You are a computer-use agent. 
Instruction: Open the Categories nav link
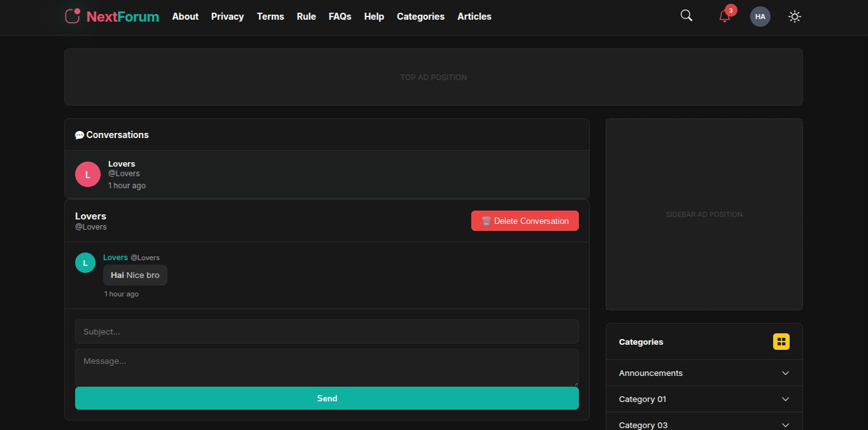(420, 17)
